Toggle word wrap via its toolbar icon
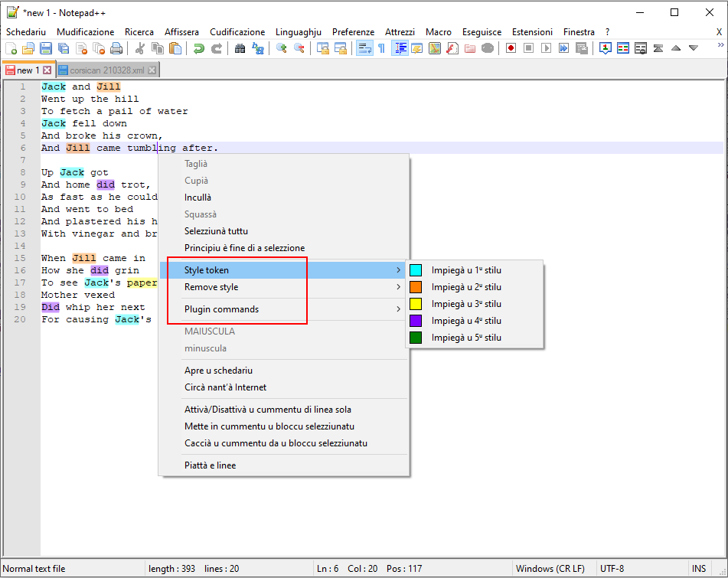 click(x=364, y=47)
